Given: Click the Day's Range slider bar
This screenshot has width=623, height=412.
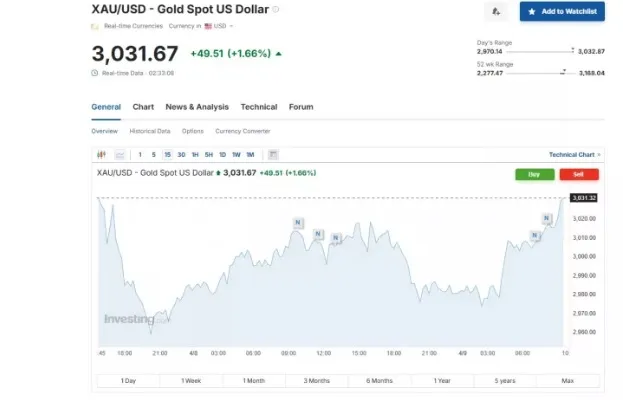Looking at the screenshot, I should point(540,50).
